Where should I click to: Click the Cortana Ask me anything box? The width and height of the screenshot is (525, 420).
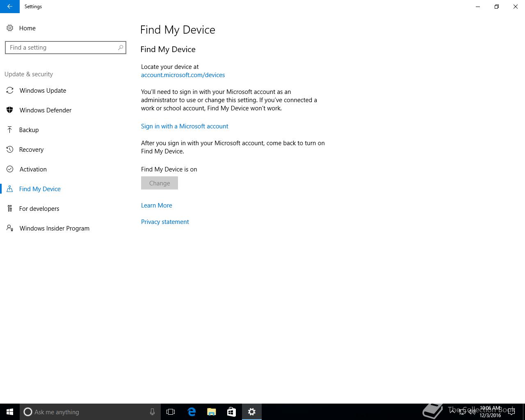click(90, 412)
